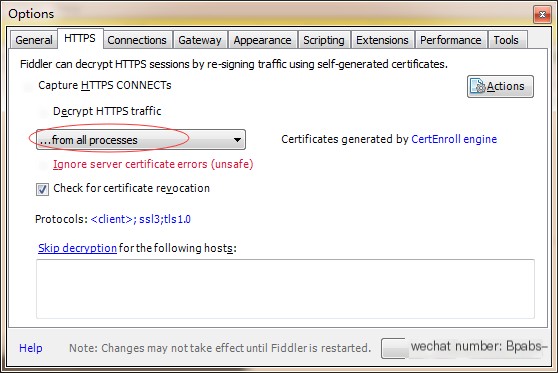Focus the skip decryption hosts text box

click(285, 289)
